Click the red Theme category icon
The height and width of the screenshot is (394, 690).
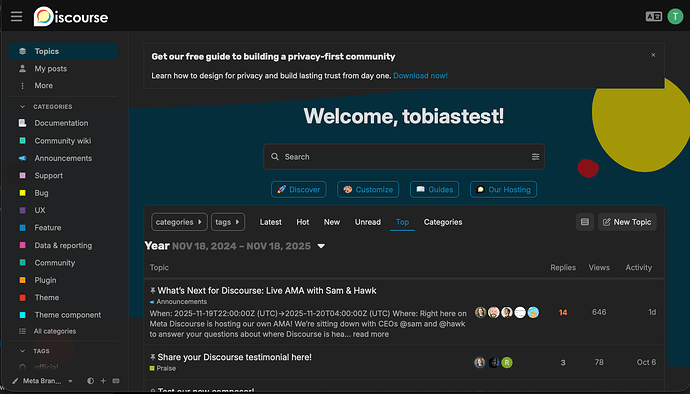point(22,298)
